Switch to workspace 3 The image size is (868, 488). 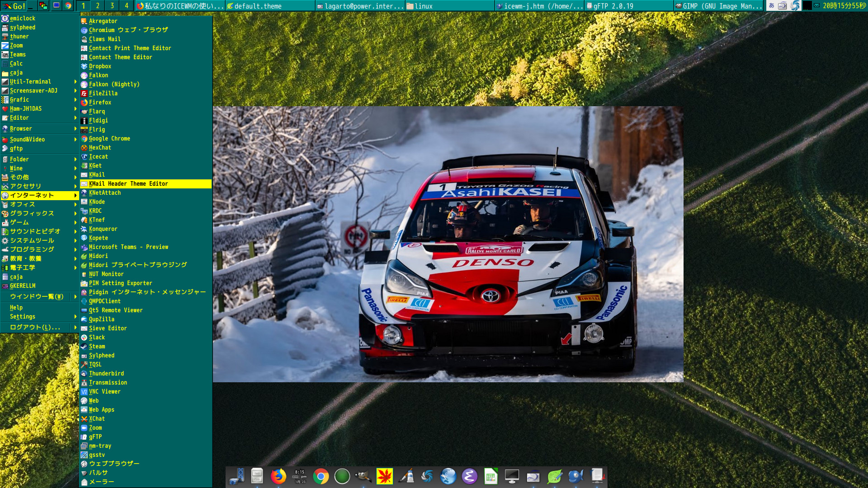[112, 6]
